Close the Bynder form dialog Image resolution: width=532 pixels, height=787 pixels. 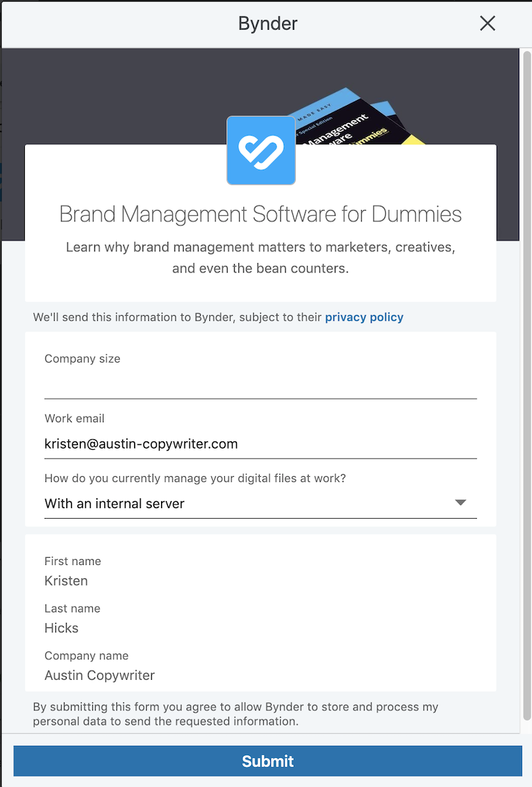coord(487,23)
